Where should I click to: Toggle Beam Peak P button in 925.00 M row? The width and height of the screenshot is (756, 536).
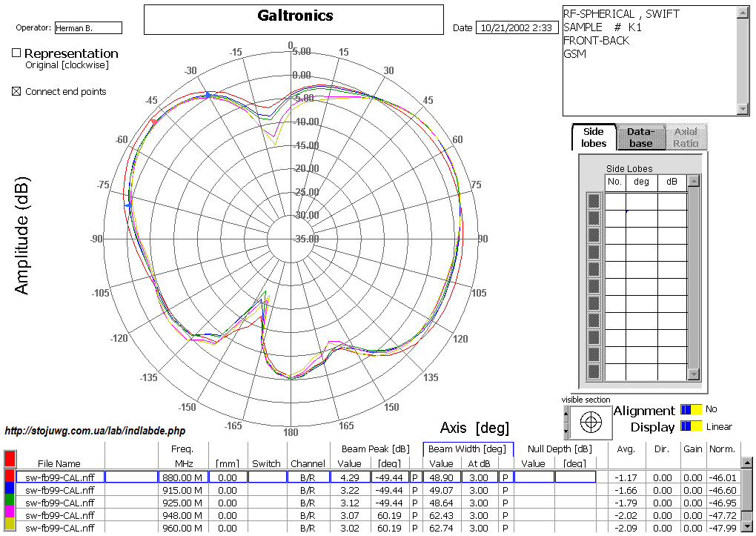pyautogui.click(x=414, y=503)
